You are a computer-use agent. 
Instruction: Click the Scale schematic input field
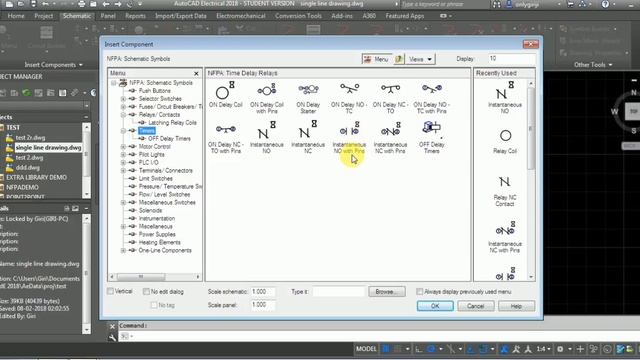click(x=262, y=291)
